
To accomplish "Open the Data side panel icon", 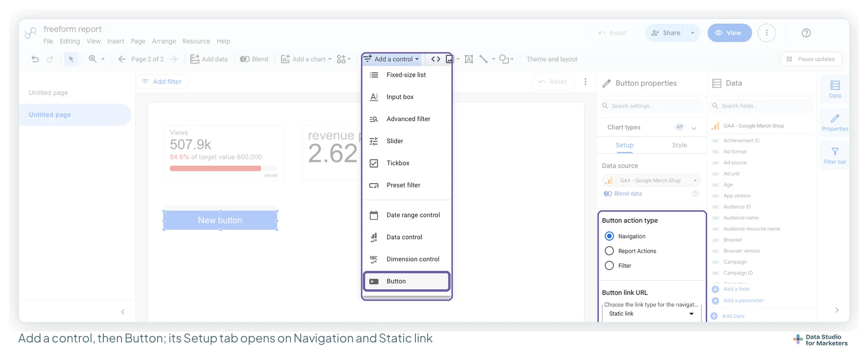I will tap(835, 89).
